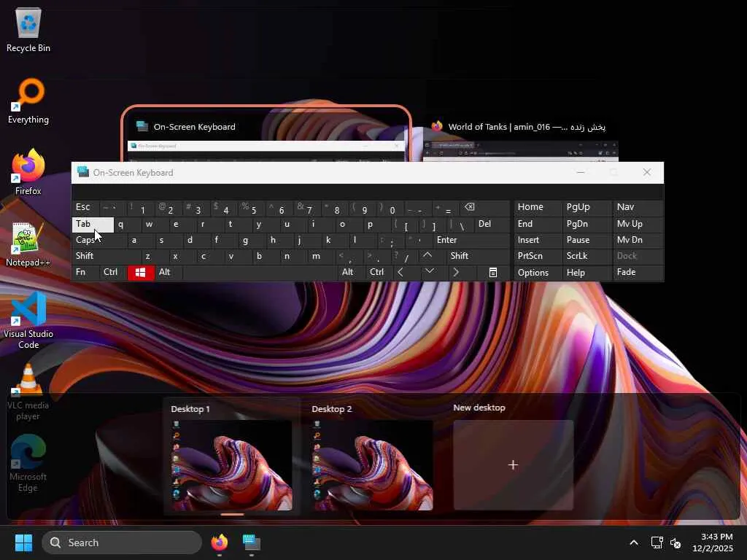Viewport: 747px width, 560px height.
Task: Toggle the right Alt key
Action: 351,273
